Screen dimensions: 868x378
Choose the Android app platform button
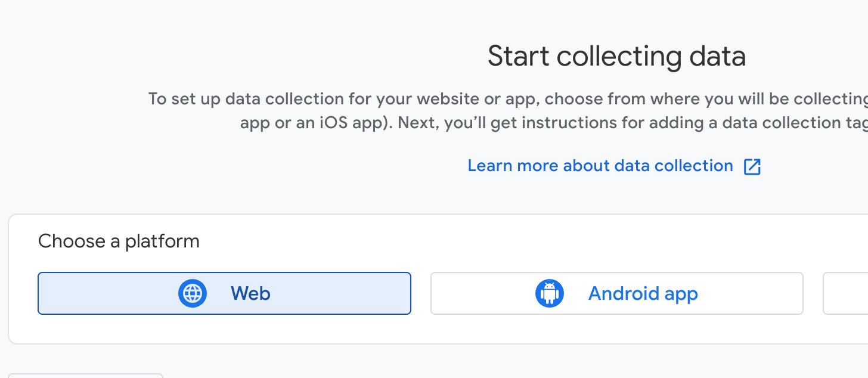pyautogui.click(x=617, y=293)
